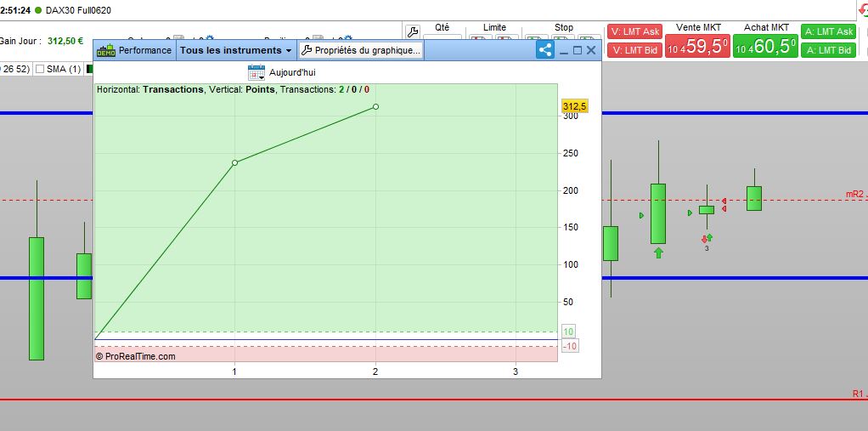868x431 pixels.
Task: Click the 300 tick on vertical axis
Action: tap(571, 116)
